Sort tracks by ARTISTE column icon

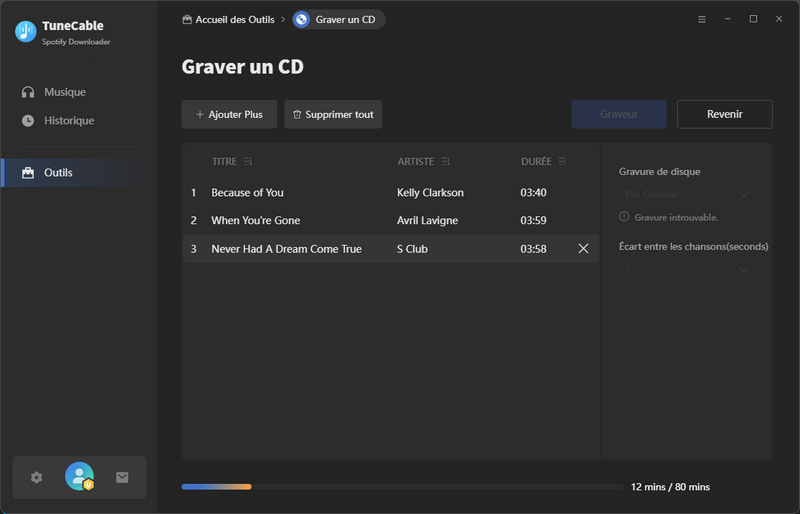click(446, 161)
